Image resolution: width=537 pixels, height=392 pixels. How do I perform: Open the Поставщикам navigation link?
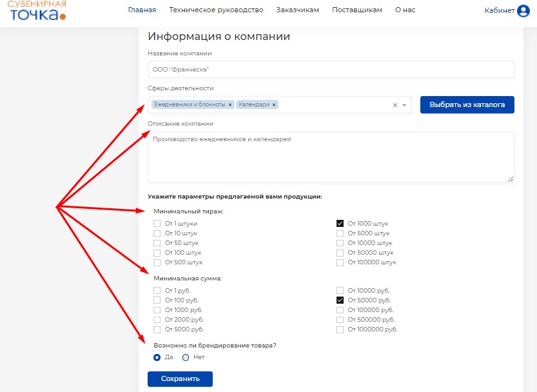[356, 10]
